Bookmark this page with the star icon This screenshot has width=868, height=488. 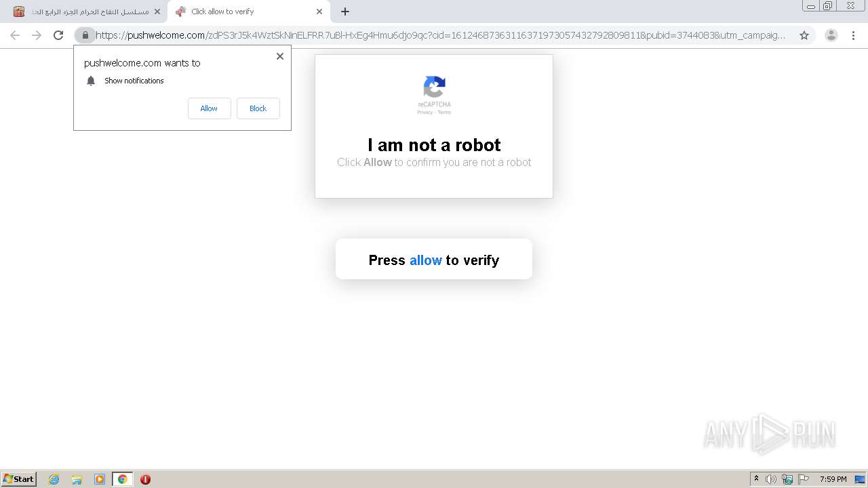(804, 35)
